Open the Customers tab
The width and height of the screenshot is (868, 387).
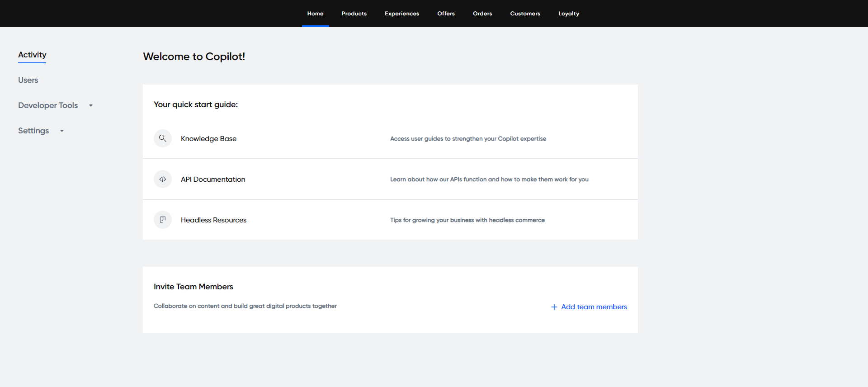pyautogui.click(x=525, y=14)
